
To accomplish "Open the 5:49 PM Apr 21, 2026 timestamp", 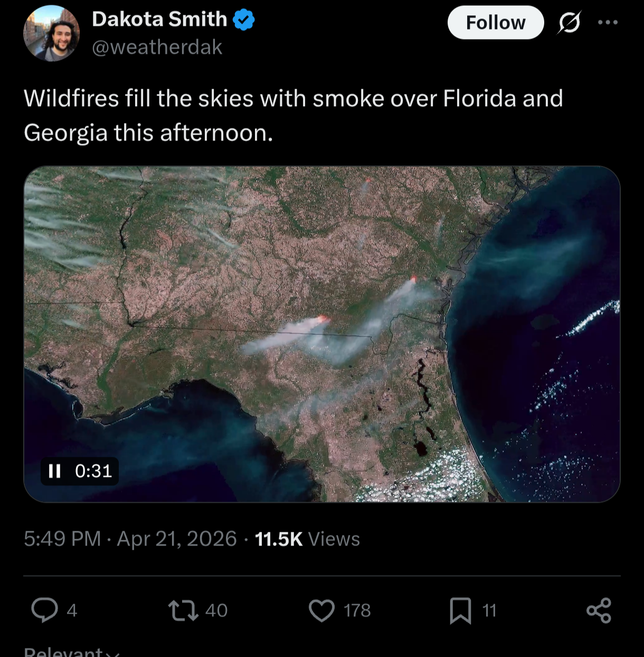I will tap(130, 539).
